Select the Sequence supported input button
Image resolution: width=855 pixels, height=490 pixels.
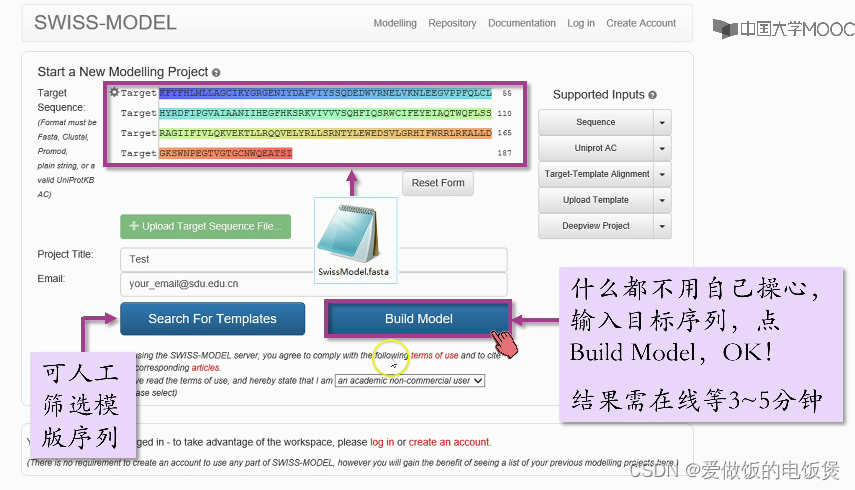(x=595, y=123)
